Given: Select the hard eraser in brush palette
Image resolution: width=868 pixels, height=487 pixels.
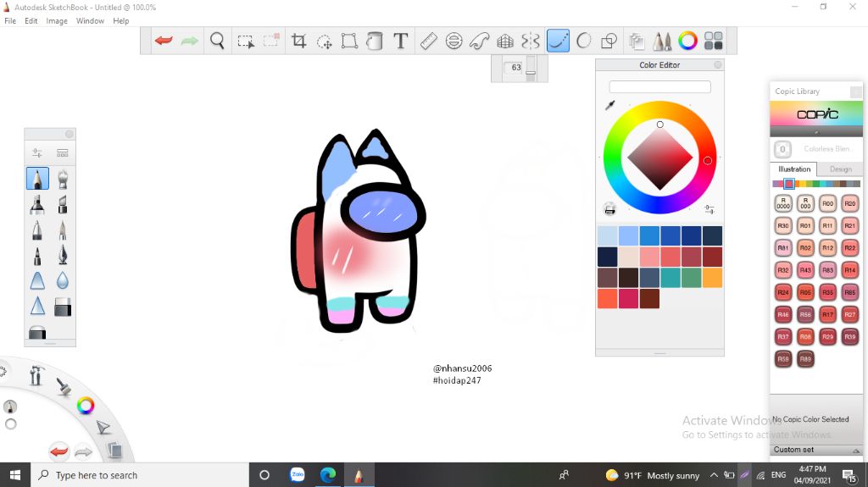Looking at the screenshot, I should tap(63, 307).
